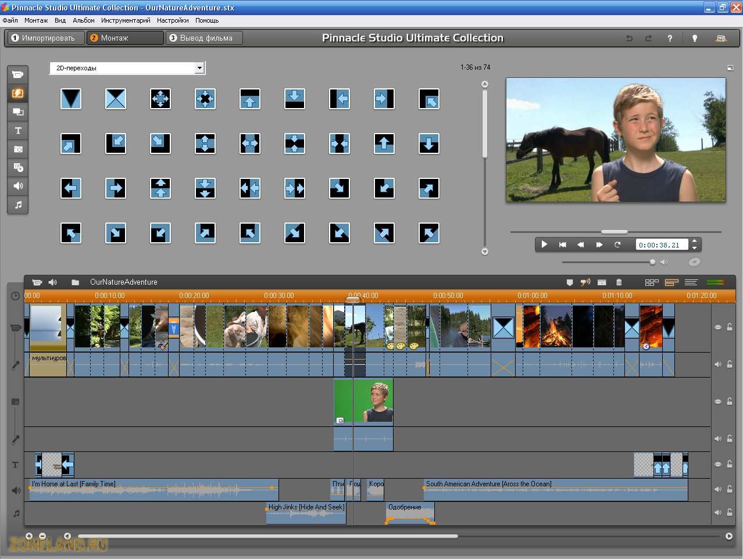
Task: Open the Настройки menu
Action: coord(173,20)
